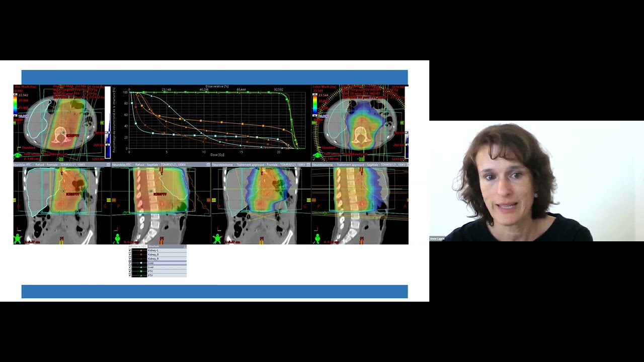644x362 pixels.
Task: Click 10.000 minimum value in refused view
Action: click(x=24, y=116)
